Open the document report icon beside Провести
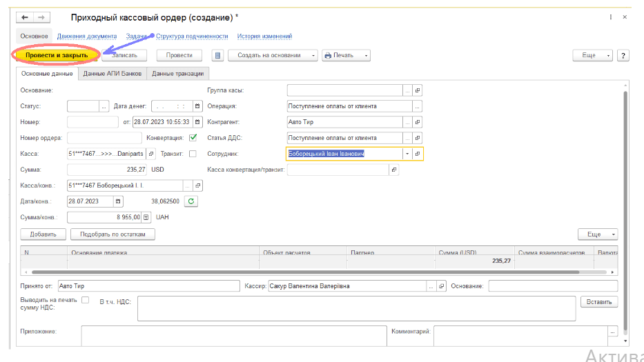The height and width of the screenshot is (362, 644). [218, 55]
